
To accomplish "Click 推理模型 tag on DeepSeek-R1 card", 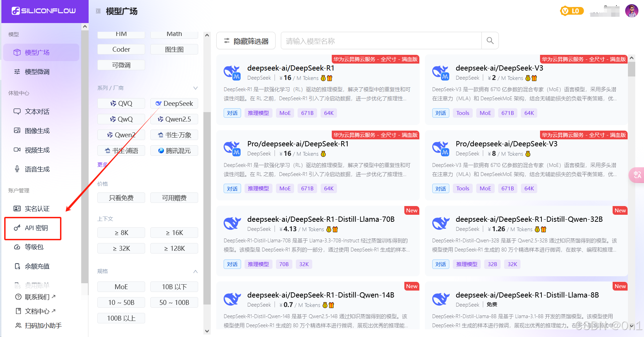I will coord(259,113).
